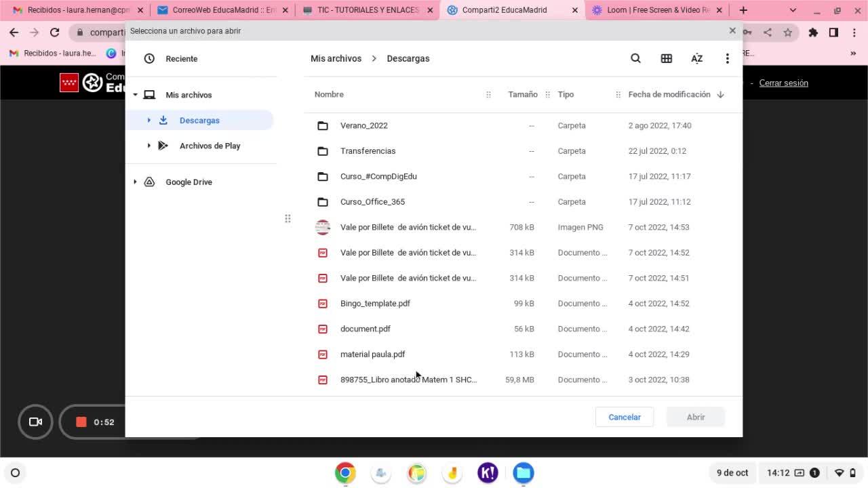The height and width of the screenshot is (488, 868).
Task: Click the search icon in file picker
Action: coord(635,58)
